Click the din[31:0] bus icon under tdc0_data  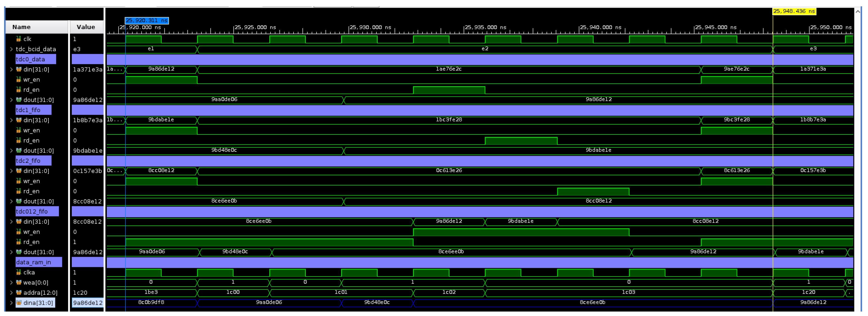coord(19,70)
